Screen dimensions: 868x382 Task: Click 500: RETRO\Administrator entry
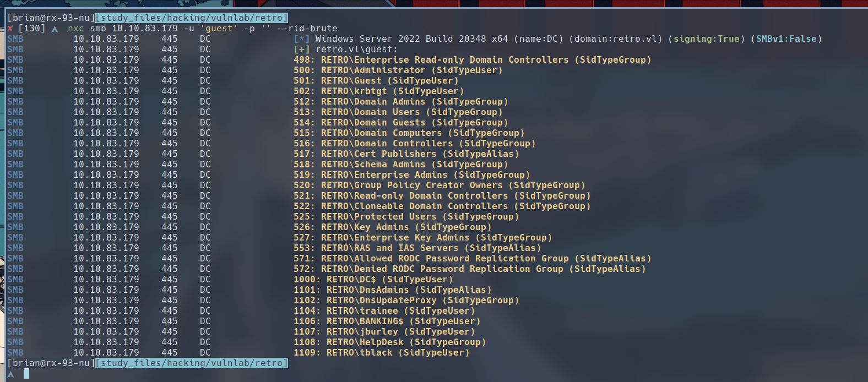click(398, 70)
